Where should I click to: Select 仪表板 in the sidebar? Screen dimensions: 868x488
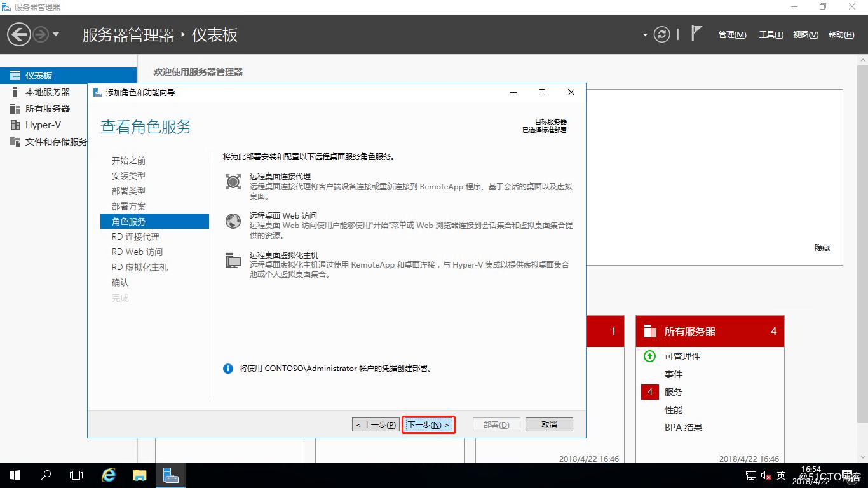[x=68, y=76]
